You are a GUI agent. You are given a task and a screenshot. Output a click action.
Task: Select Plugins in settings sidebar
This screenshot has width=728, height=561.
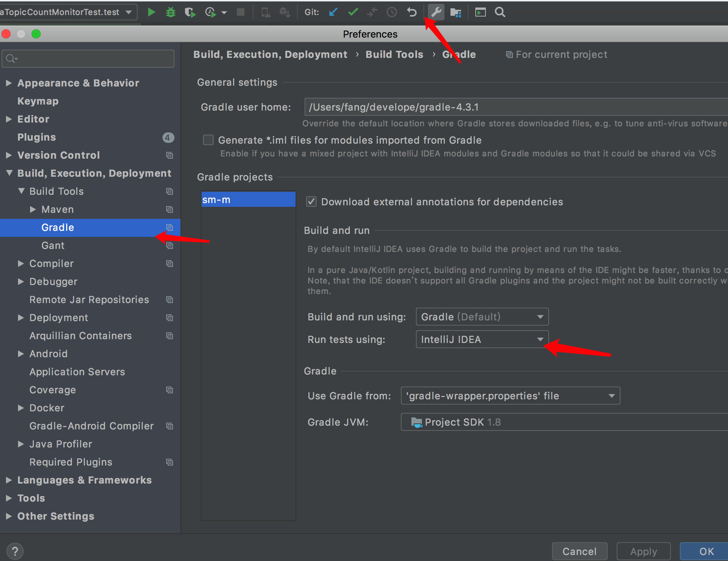pyautogui.click(x=36, y=137)
